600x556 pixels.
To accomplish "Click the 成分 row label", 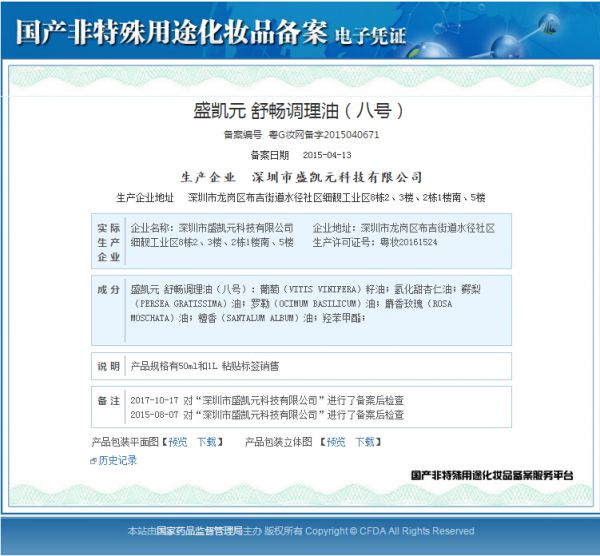I will click(109, 289).
